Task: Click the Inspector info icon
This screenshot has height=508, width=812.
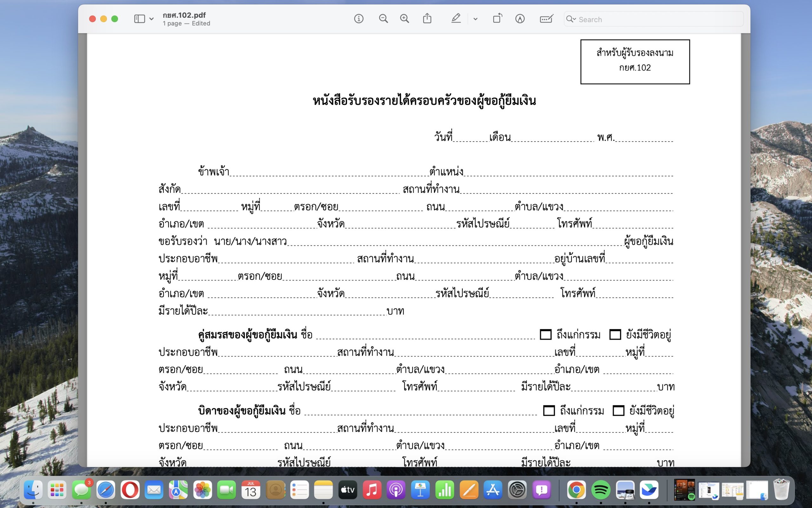Action: point(358,19)
